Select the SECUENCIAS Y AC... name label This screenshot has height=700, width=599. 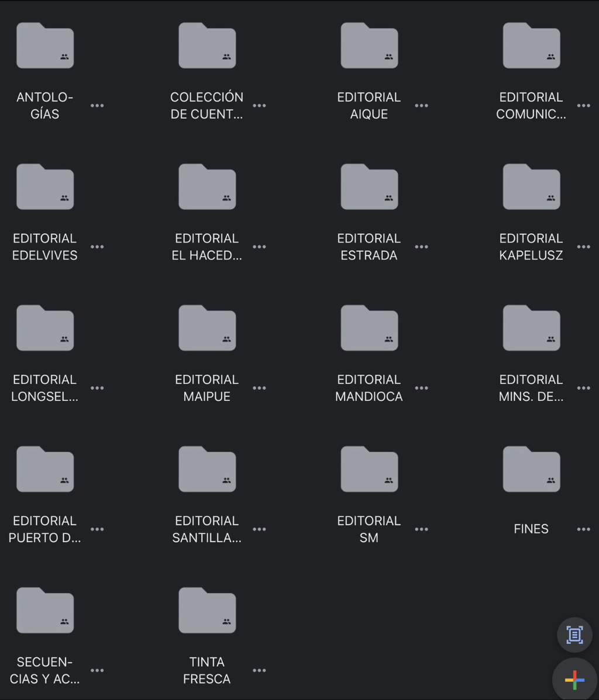point(44,670)
